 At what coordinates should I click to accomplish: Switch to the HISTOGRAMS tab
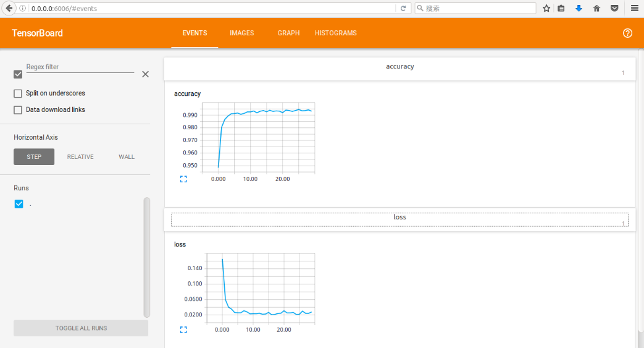335,33
